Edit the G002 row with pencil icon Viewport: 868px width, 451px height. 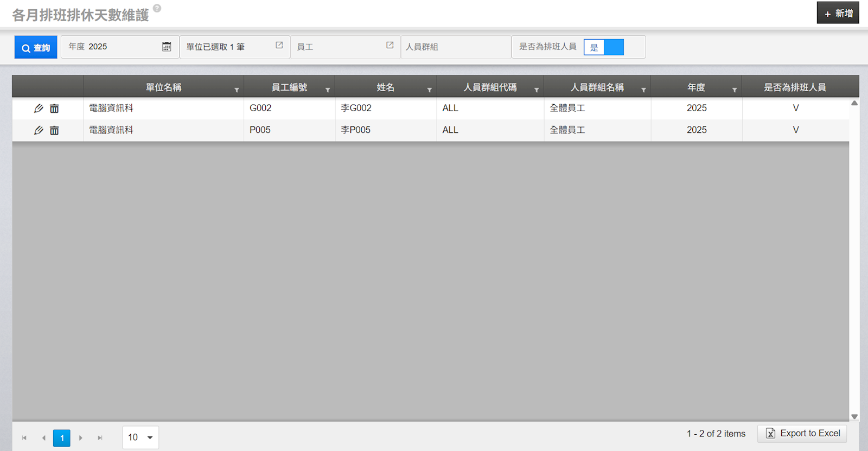point(39,108)
